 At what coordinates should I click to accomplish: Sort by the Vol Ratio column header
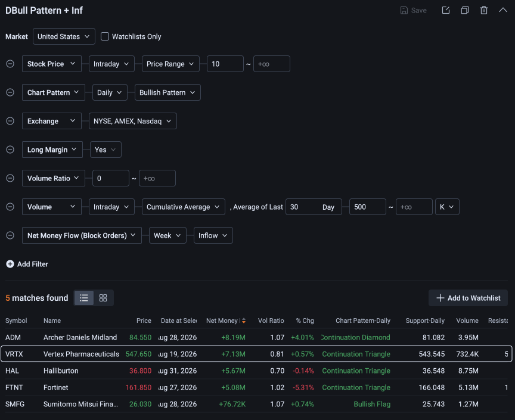point(271,321)
